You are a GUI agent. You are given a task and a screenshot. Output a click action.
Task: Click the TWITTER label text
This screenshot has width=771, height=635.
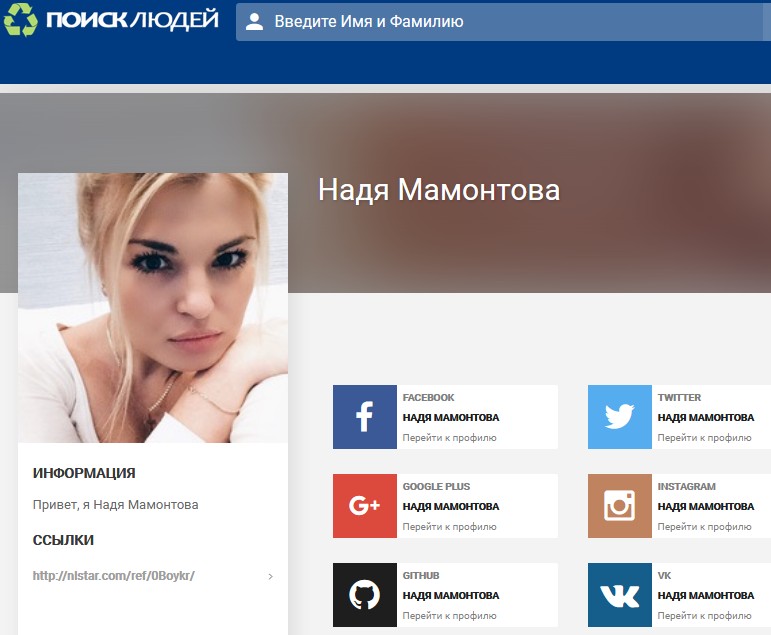[x=679, y=397]
